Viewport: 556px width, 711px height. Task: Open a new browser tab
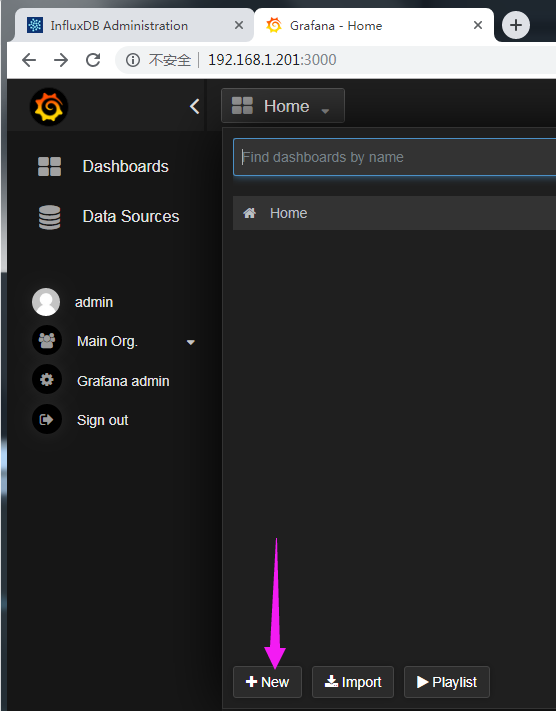[516, 25]
